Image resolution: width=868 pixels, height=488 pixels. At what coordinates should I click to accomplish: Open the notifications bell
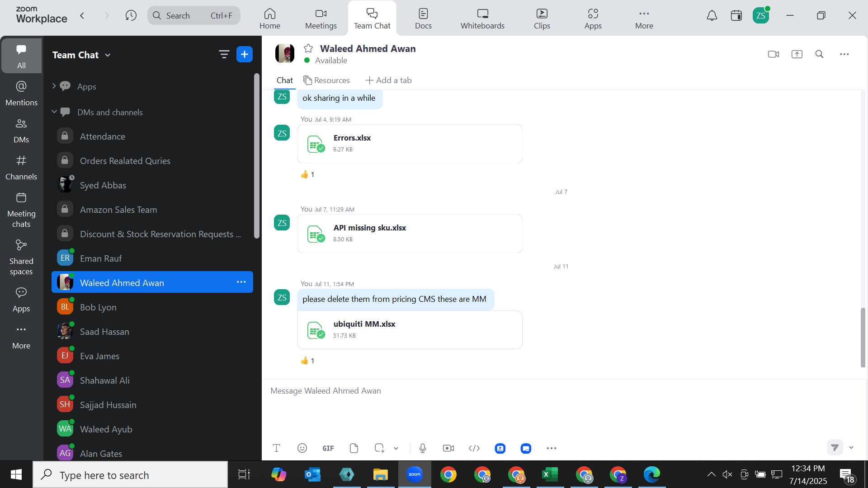(712, 16)
